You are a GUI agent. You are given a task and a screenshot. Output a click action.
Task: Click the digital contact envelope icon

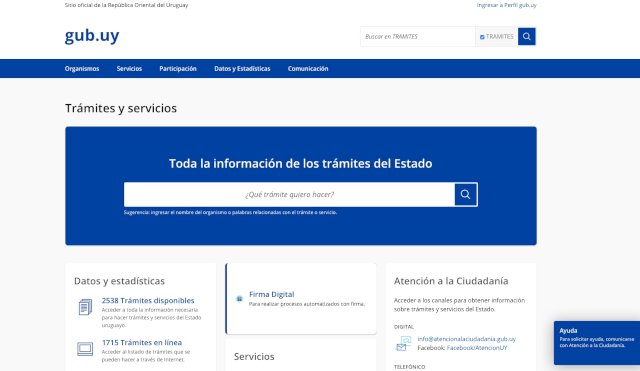(403, 344)
